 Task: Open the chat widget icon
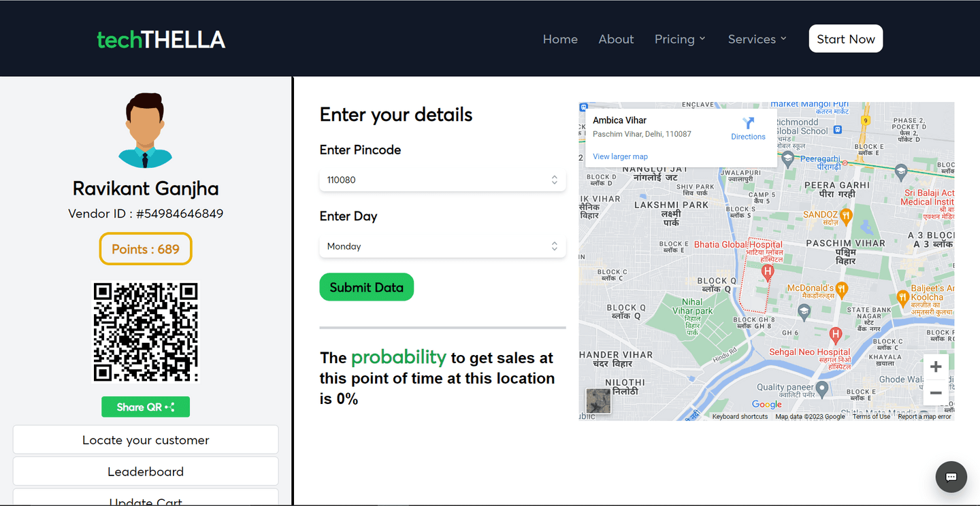pyautogui.click(x=951, y=477)
